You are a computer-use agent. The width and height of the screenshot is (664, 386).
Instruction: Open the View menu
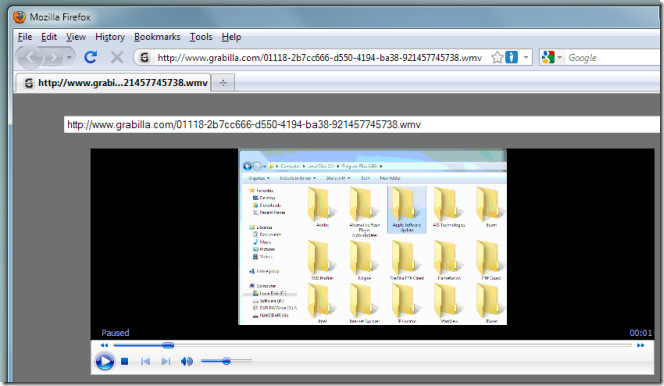point(76,37)
